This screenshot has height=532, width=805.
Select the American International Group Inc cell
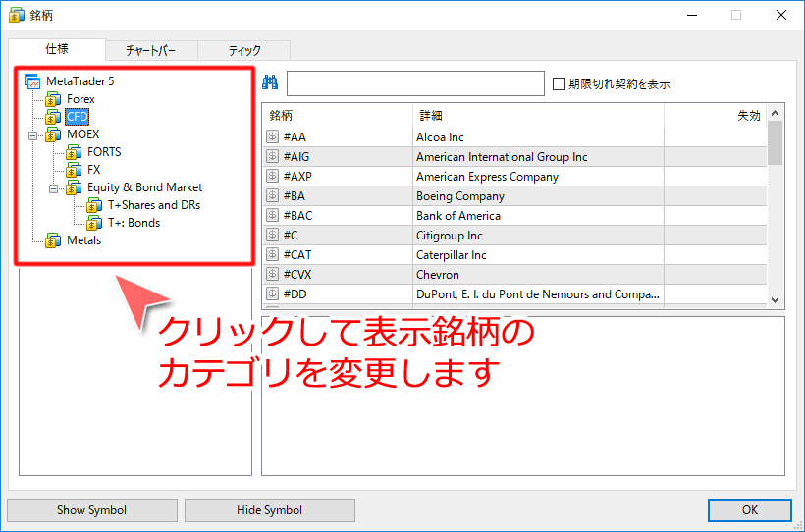(x=539, y=157)
